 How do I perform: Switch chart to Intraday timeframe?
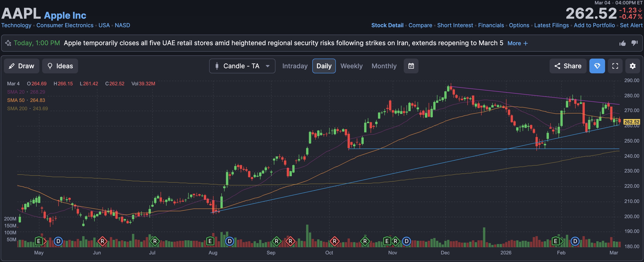[295, 66]
